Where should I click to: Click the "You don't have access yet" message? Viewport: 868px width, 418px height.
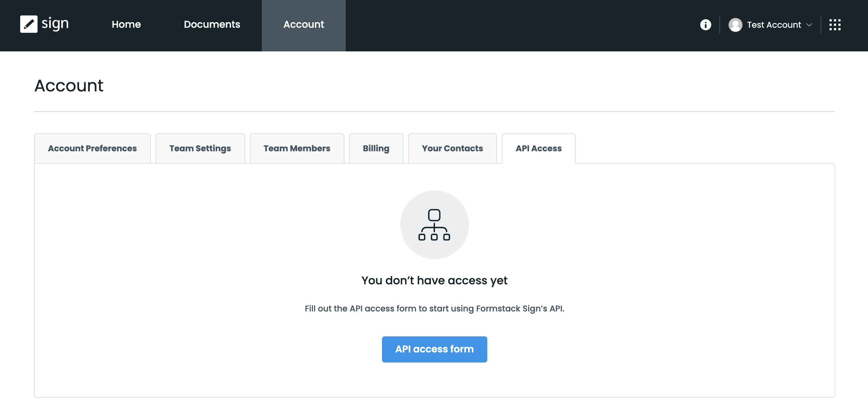pos(434,280)
